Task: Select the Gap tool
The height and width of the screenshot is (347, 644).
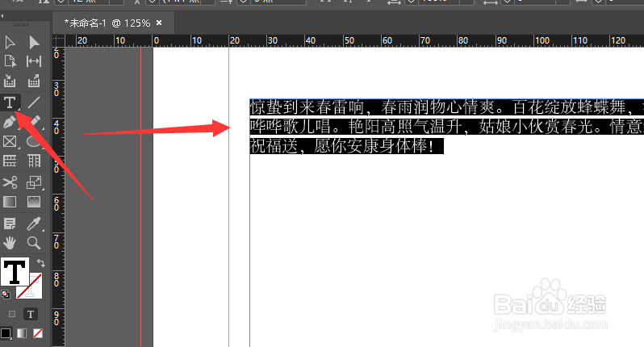Action: tap(34, 61)
